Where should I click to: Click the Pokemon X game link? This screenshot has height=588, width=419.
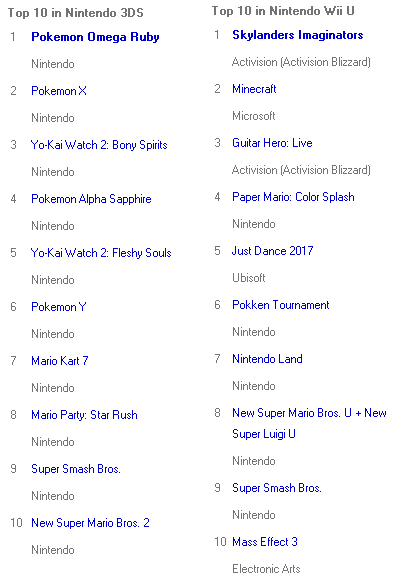(x=59, y=91)
